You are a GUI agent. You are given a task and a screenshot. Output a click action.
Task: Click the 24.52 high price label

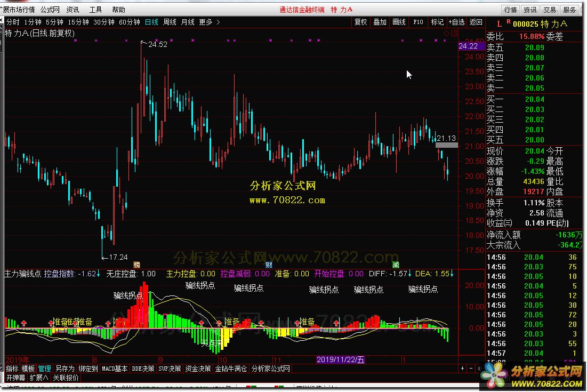158,44
